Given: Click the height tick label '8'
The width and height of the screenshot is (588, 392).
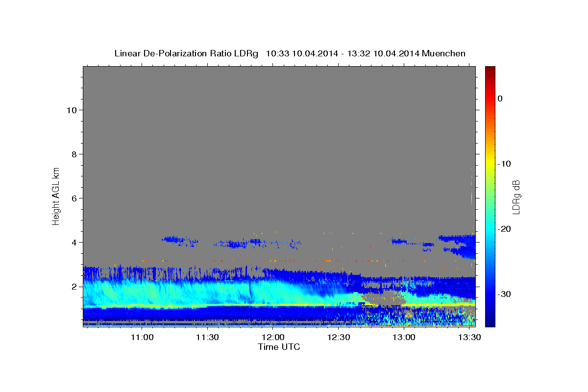Looking at the screenshot, I should pyautogui.click(x=73, y=154).
